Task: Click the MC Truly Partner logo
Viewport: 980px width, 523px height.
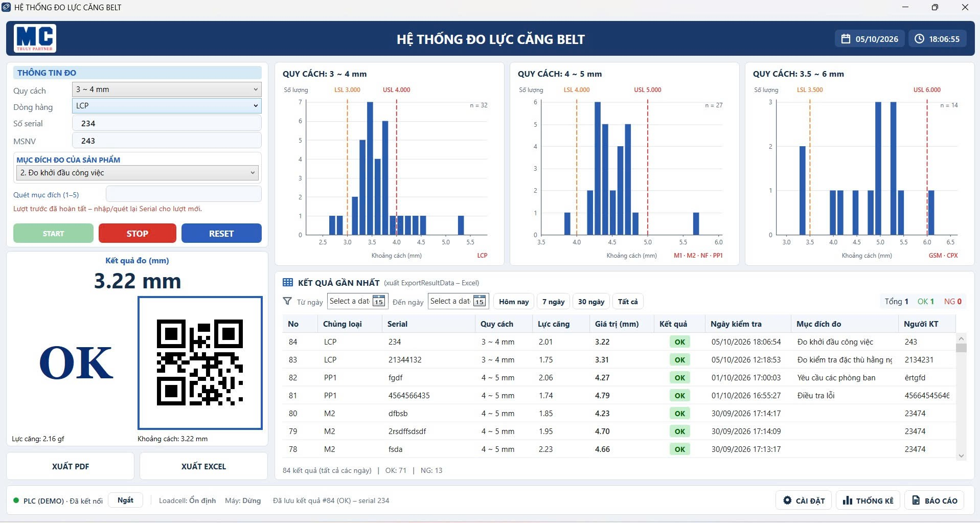Action: (x=34, y=38)
